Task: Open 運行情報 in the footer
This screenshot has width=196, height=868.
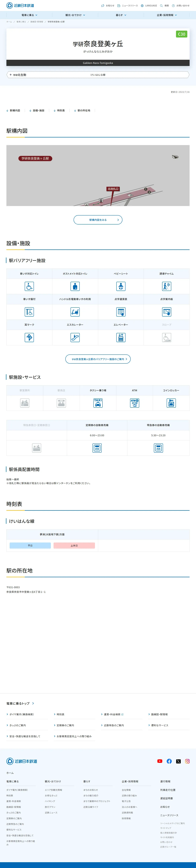Action: click(x=165, y=781)
